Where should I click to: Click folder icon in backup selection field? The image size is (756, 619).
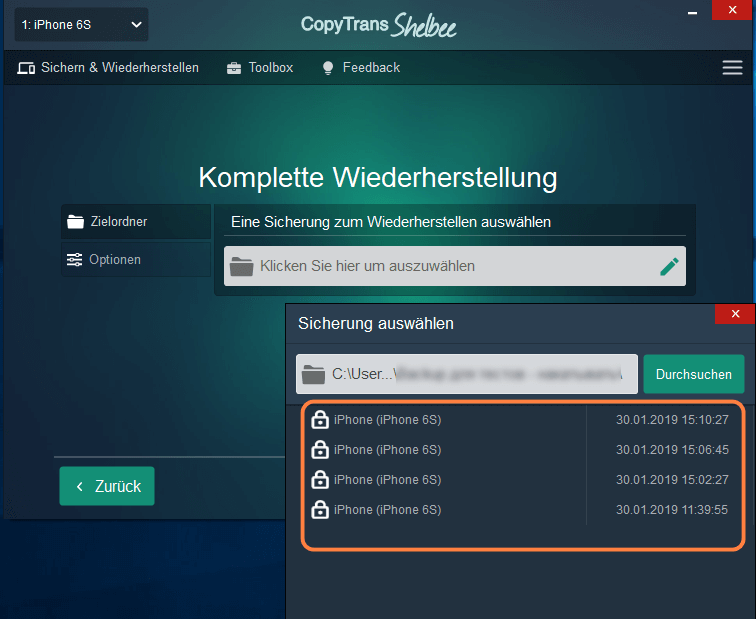point(242,266)
